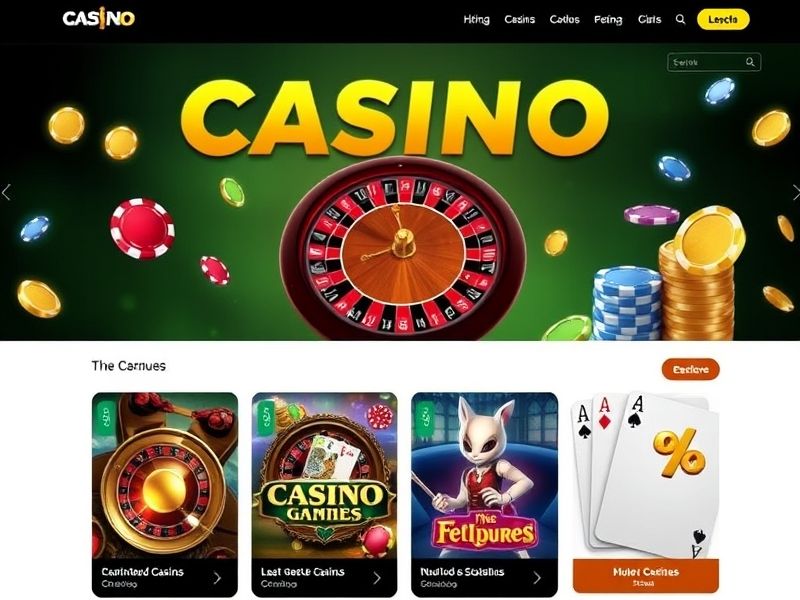800x600 pixels.
Task: Click orange button under playing cards
Action: point(646,576)
